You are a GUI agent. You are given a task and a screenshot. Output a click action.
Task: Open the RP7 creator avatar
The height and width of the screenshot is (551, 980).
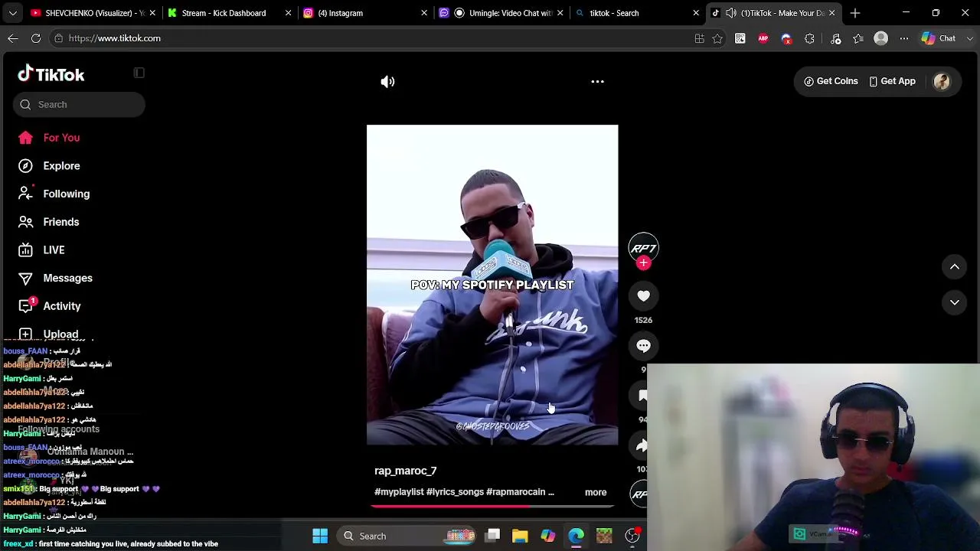tap(643, 247)
